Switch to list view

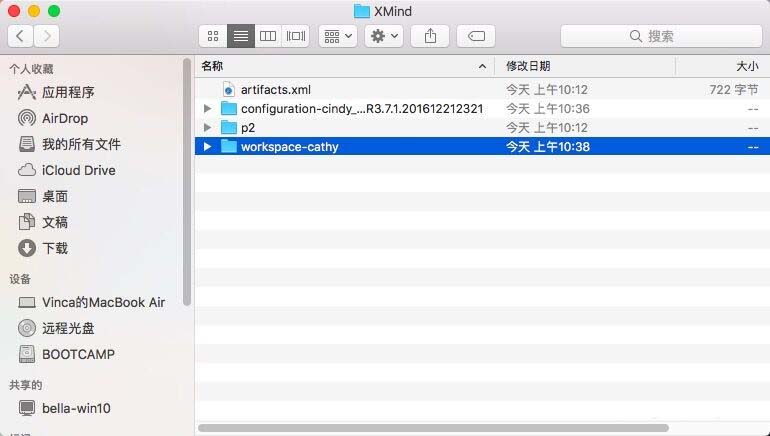241,36
